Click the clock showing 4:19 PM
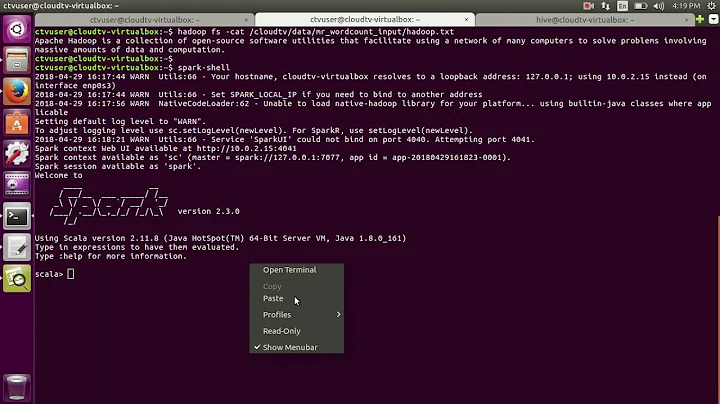 (686, 6)
